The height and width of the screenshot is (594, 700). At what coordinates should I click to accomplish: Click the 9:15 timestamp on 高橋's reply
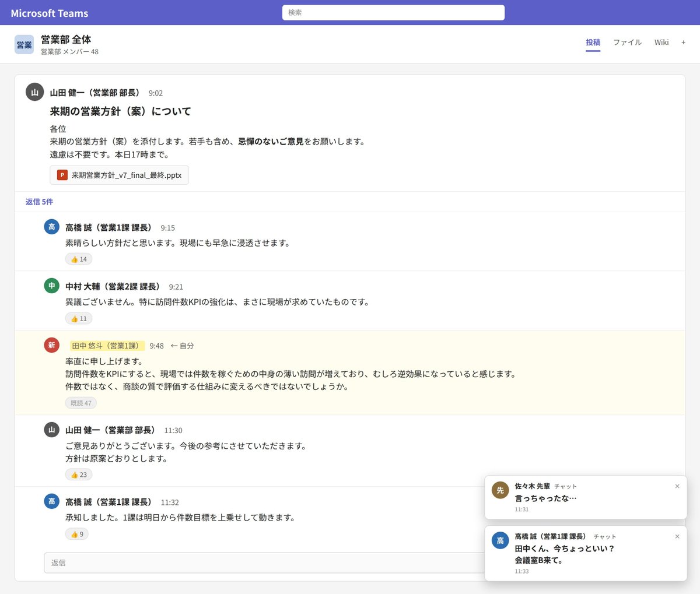pos(167,228)
